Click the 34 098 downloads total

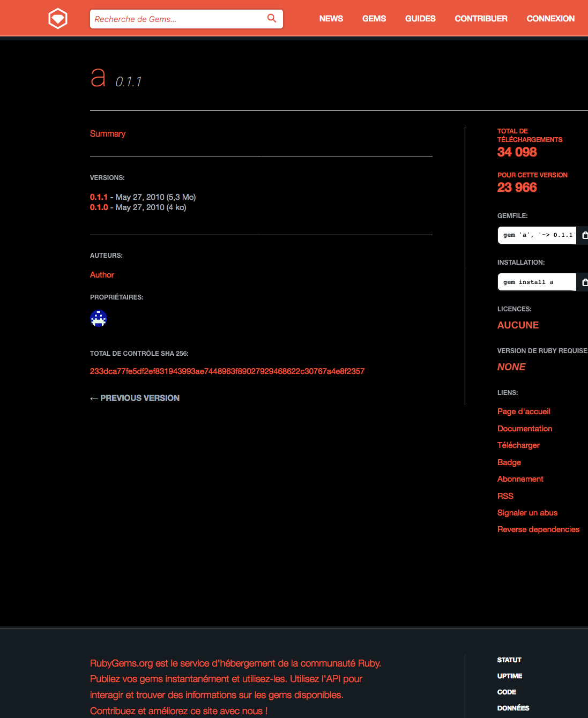[517, 152]
